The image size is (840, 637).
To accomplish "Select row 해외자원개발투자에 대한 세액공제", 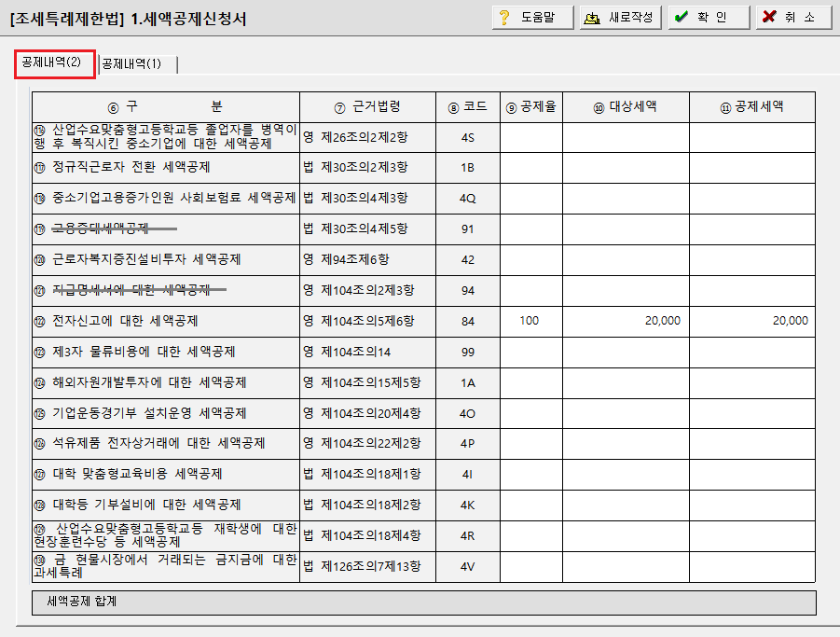I will point(166,383).
